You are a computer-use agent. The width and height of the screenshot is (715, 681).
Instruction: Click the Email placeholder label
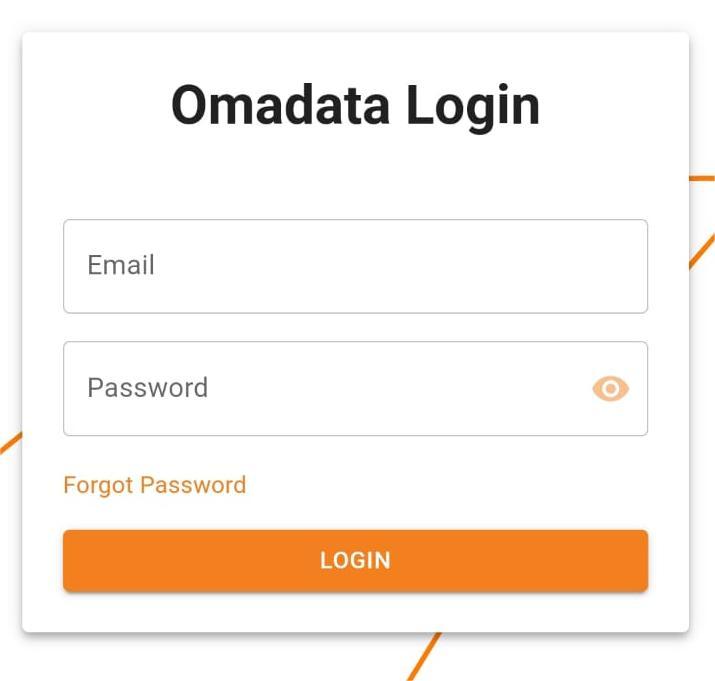pyautogui.click(x=121, y=265)
